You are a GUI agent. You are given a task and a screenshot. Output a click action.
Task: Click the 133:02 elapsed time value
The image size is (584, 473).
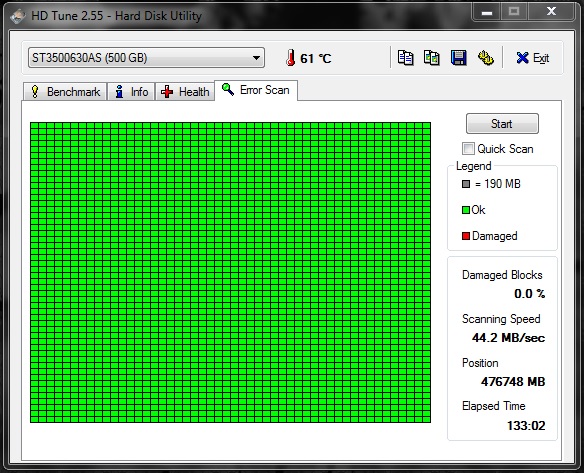coord(526,426)
